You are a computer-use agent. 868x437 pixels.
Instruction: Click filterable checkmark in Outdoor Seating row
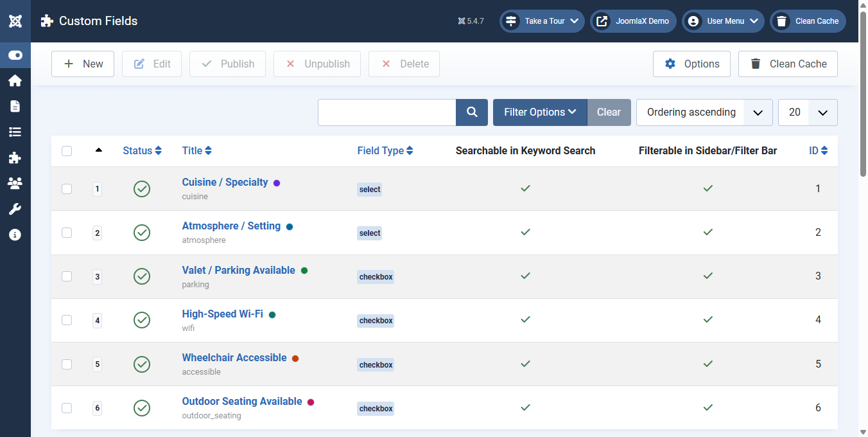coord(708,407)
